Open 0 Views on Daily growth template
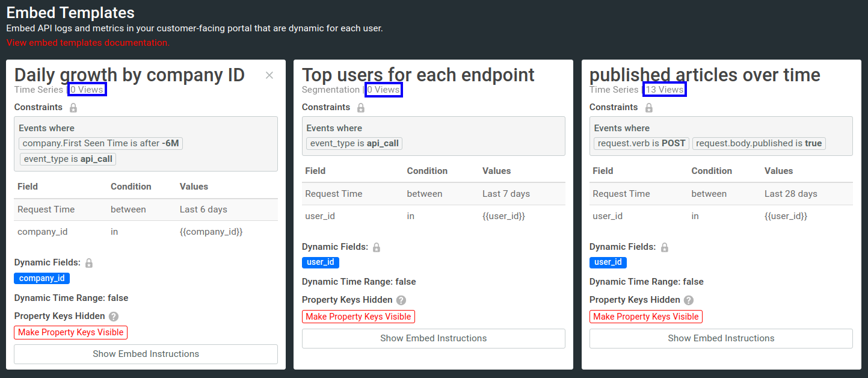Screen dimensions: 868x378 coord(87,88)
